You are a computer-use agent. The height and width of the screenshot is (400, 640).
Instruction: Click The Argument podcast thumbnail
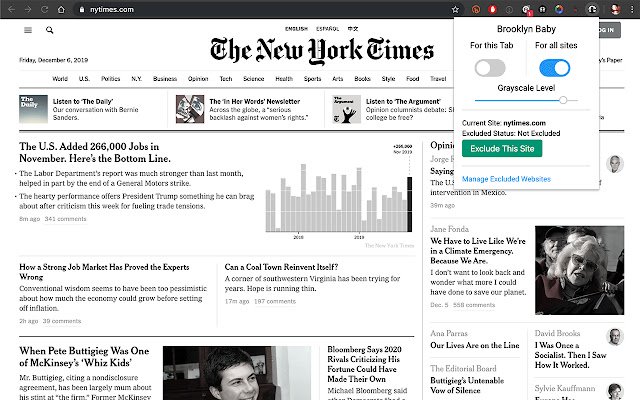tap(347, 109)
